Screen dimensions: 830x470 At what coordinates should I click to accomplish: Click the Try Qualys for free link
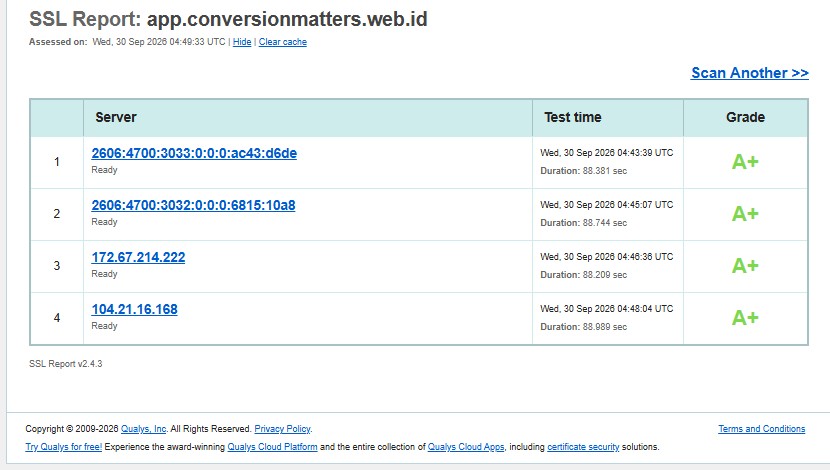click(x=64, y=447)
